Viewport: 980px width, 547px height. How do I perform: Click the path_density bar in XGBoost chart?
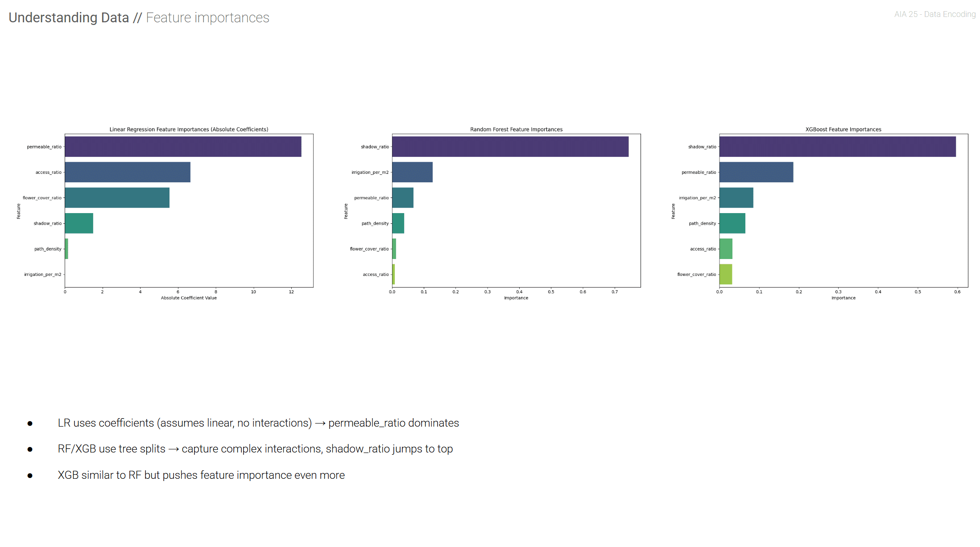point(732,223)
